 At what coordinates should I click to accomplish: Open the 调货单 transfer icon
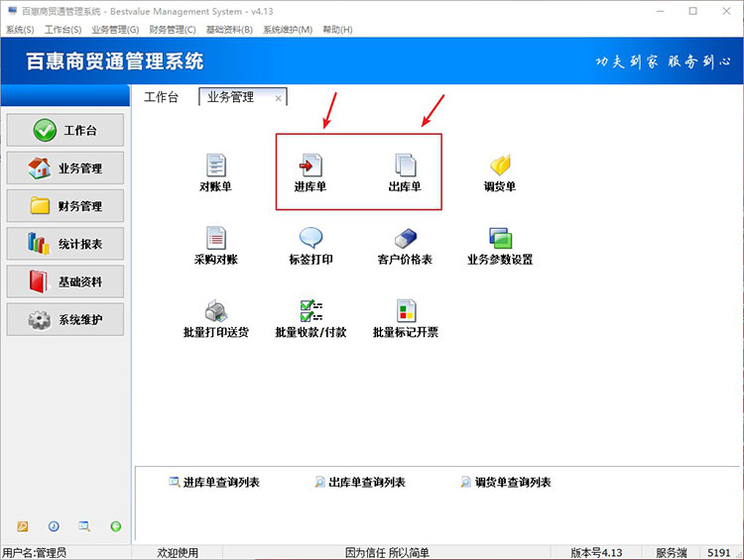(x=500, y=165)
